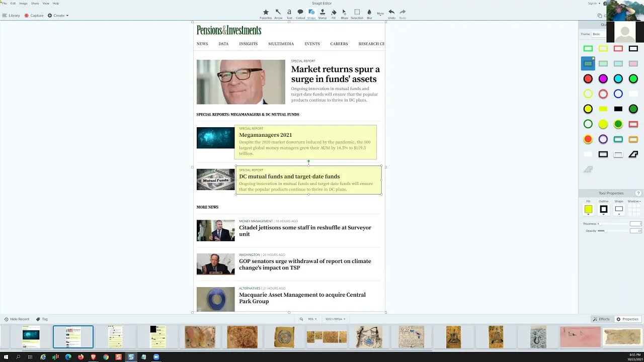Open the Image menu

(x=23, y=4)
